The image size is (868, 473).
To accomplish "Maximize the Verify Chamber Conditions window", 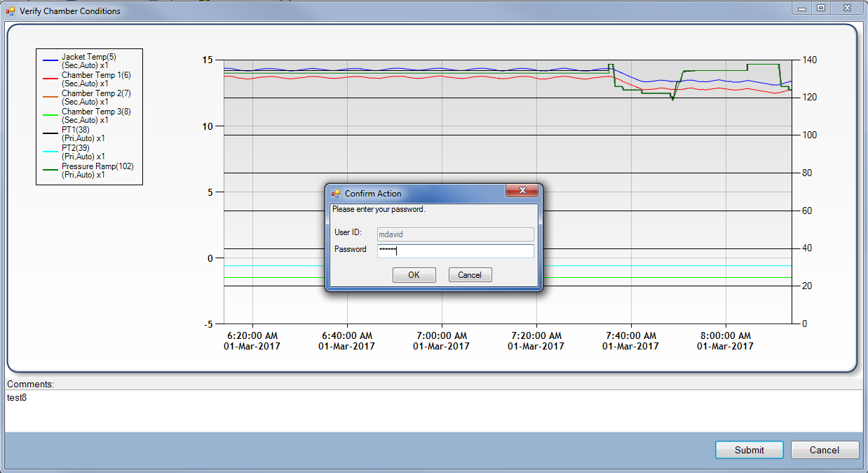I will tap(820, 8).
